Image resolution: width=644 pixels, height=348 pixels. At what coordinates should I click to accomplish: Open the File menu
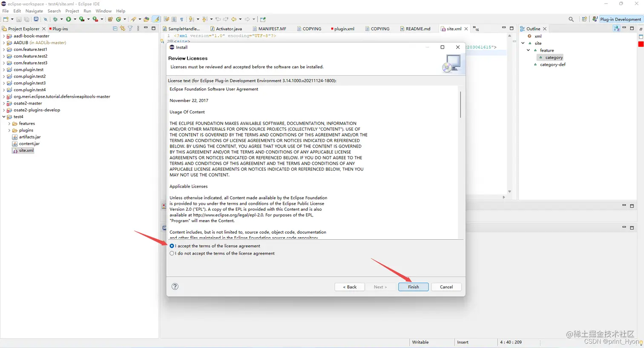click(6, 11)
